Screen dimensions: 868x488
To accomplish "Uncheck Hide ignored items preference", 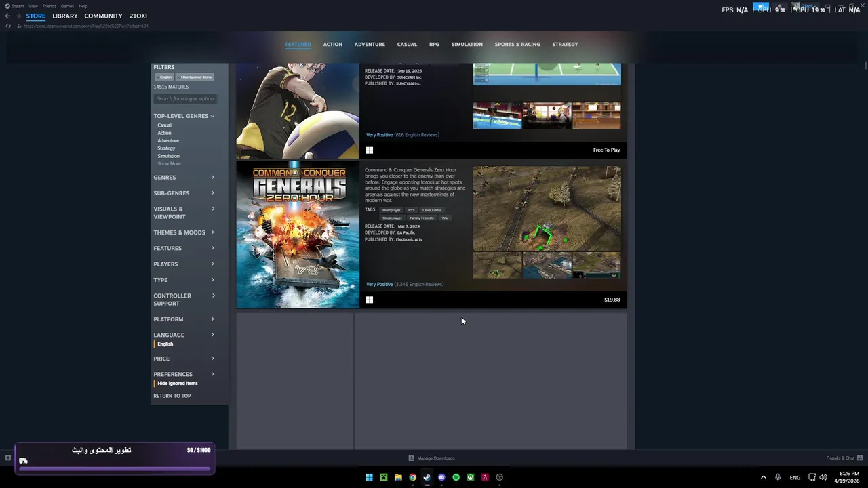I will tap(178, 384).
